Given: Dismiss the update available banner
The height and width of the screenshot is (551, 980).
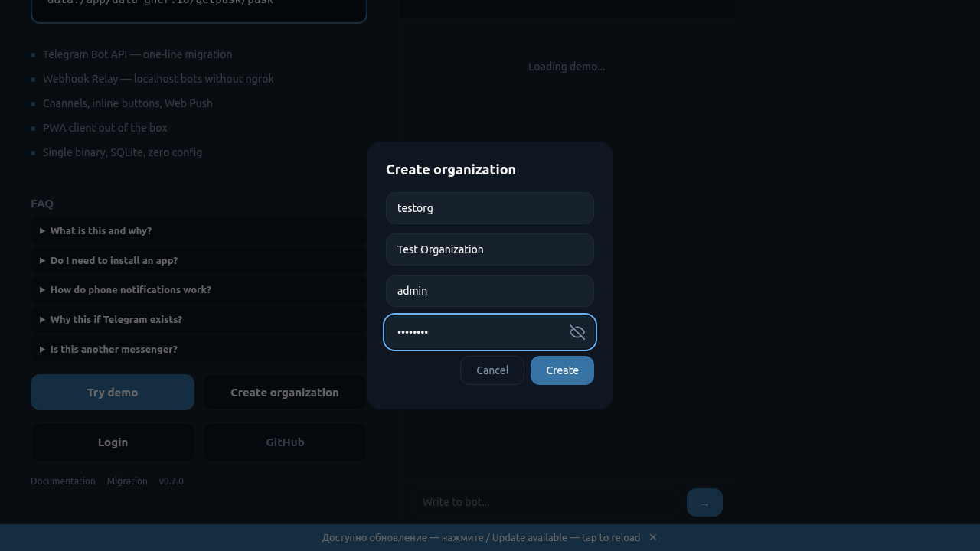Looking at the screenshot, I should click(x=653, y=537).
